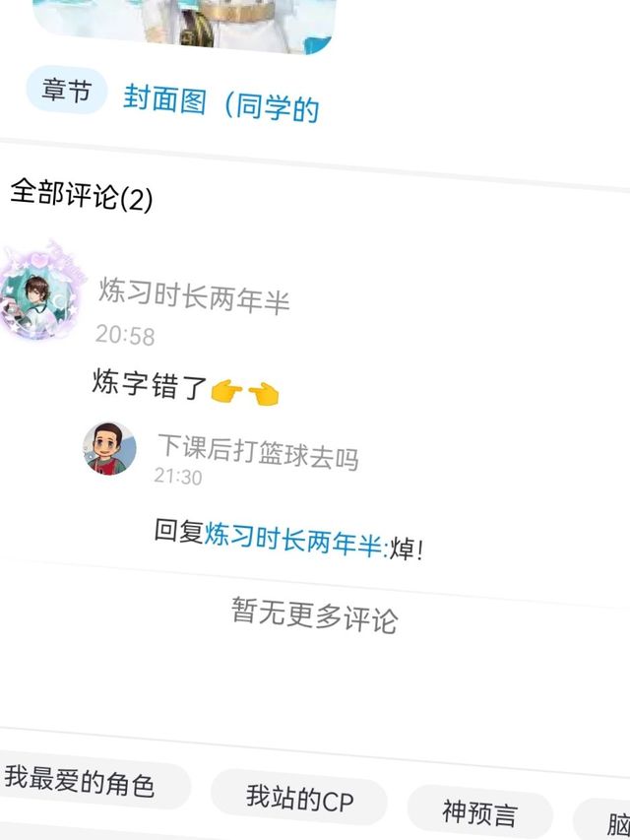
Task: Open username 下课后打篮球去吗 profile
Action: click(x=258, y=453)
